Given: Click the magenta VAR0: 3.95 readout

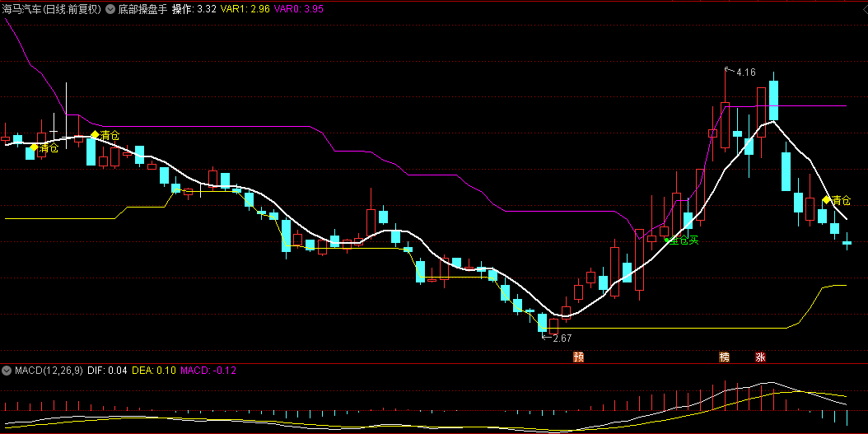Looking at the screenshot, I should (299, 9).
